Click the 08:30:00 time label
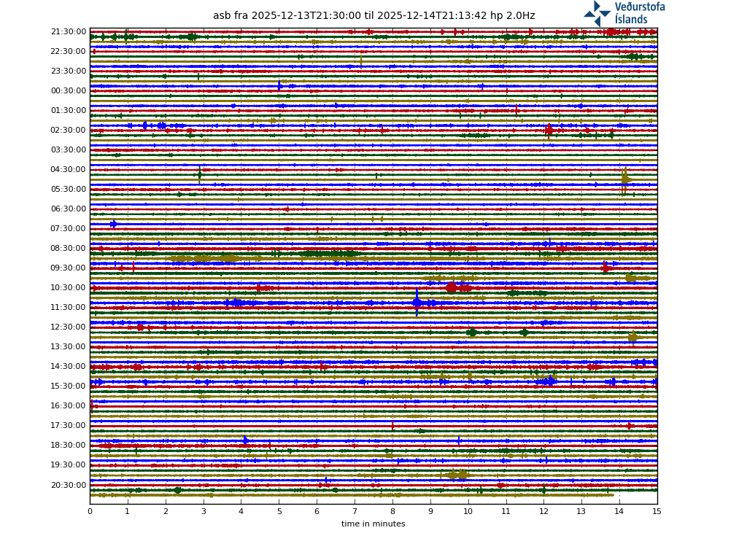 69,249
